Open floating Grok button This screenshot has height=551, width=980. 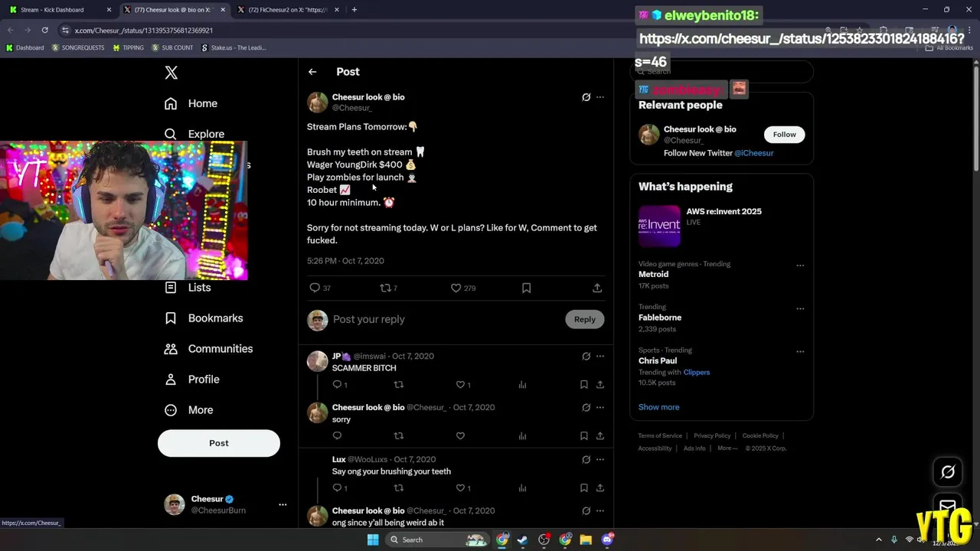pos(948,472)
